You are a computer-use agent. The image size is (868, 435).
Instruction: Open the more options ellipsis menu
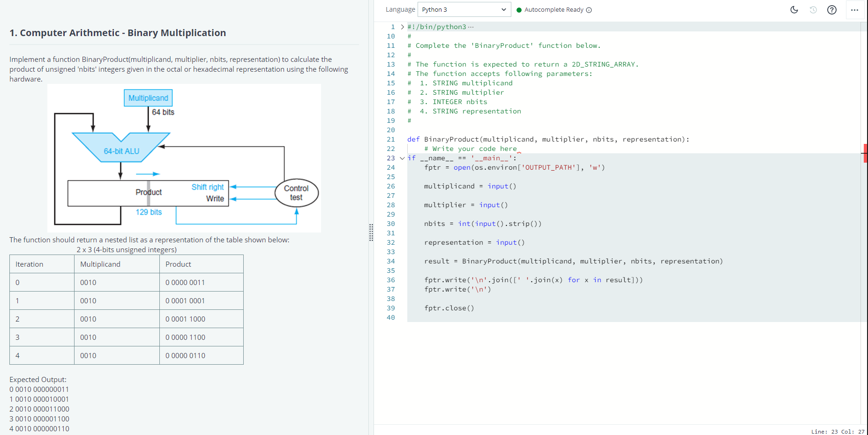pyautogui.click(x=854, y=10)
